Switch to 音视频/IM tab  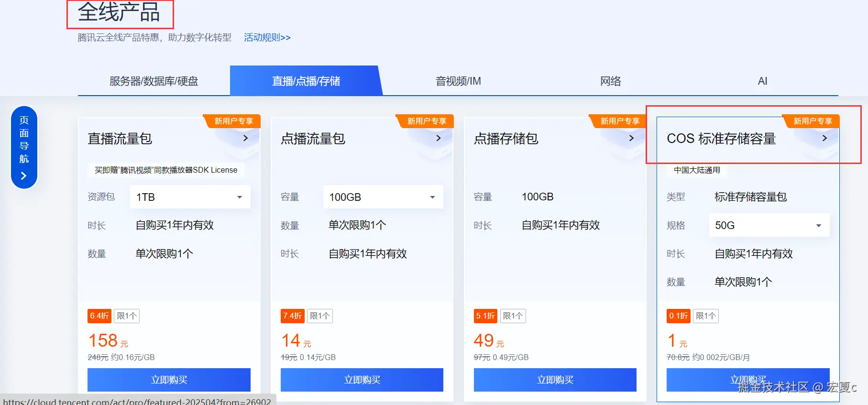coord(458,81)
